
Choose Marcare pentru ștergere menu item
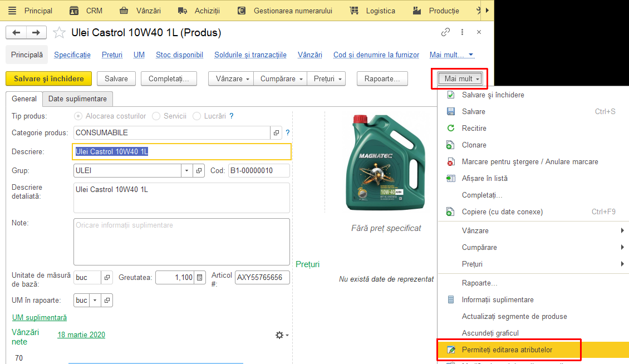(533, 162)
